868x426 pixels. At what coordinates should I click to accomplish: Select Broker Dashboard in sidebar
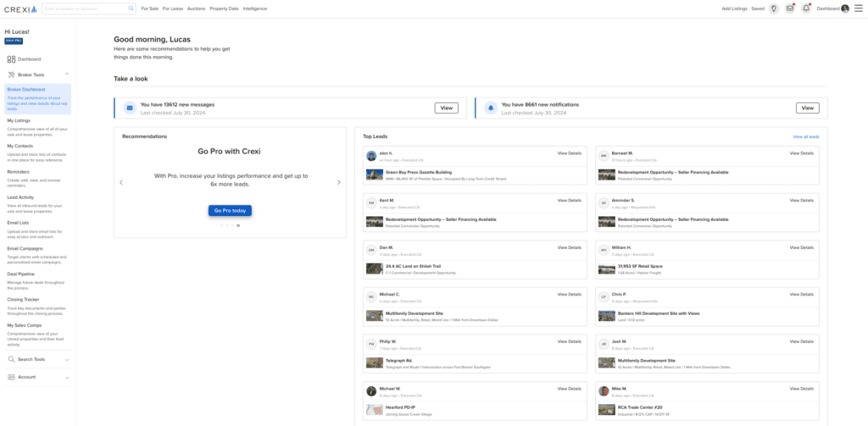[37, 99]
